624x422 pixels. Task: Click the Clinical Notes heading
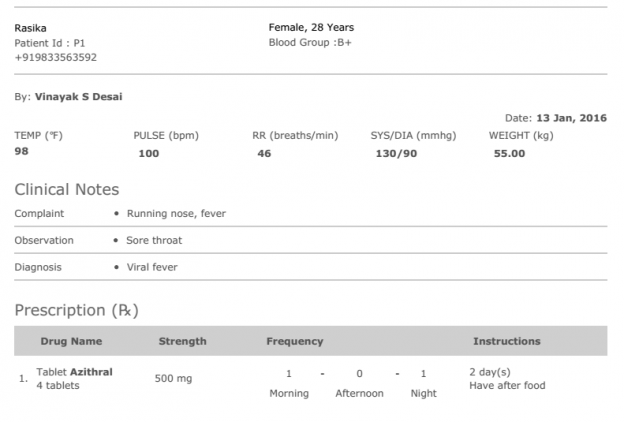pyautogui.click(x=66, y=189)
